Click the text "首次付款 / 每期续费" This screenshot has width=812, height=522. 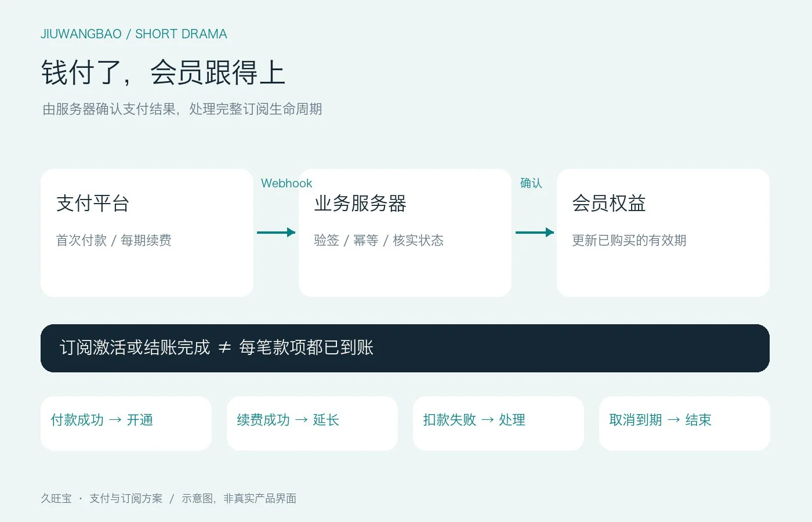(114, 240)
